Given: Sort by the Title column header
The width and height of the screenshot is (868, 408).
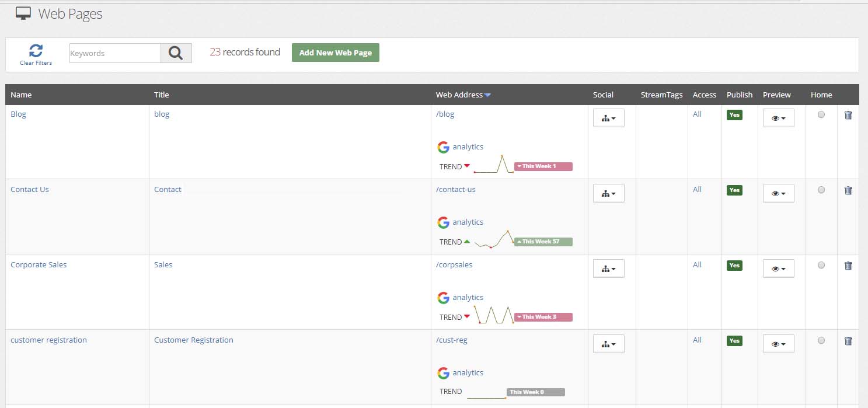Looking at the screenshot, I should click(162, 95).
